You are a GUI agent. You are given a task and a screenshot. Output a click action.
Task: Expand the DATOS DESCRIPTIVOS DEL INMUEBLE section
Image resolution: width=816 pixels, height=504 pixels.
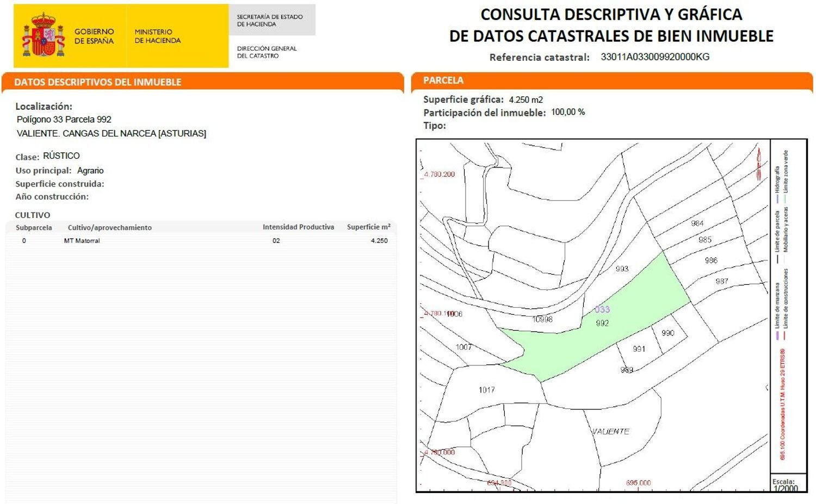98,82
